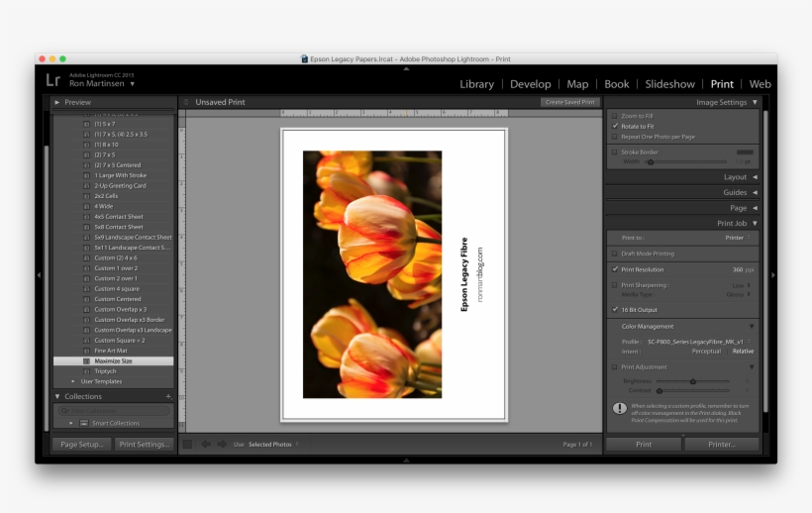The image size is (812, 513).
Task: Expand the Guides panel
Action: point(755,192)
